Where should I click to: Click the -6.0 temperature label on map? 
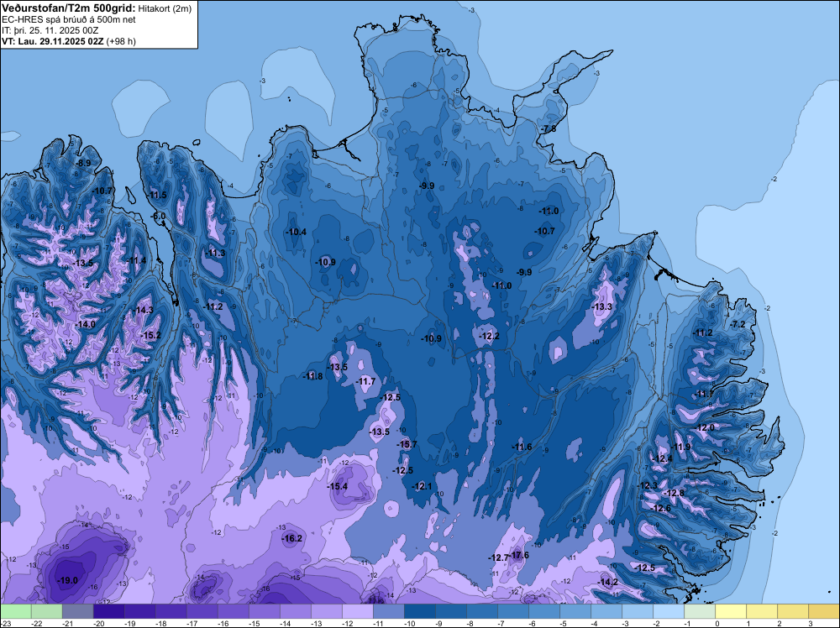coord(158,217)
